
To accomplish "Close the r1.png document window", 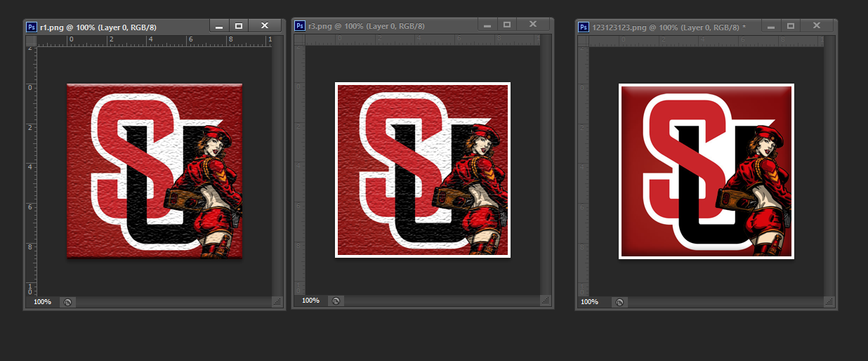I will 265,26.
